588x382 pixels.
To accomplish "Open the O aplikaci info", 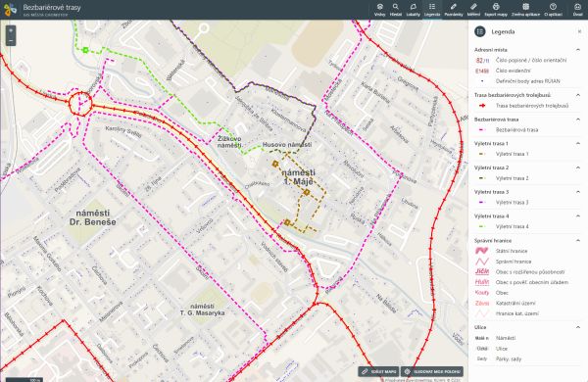I will coord(553,10).
